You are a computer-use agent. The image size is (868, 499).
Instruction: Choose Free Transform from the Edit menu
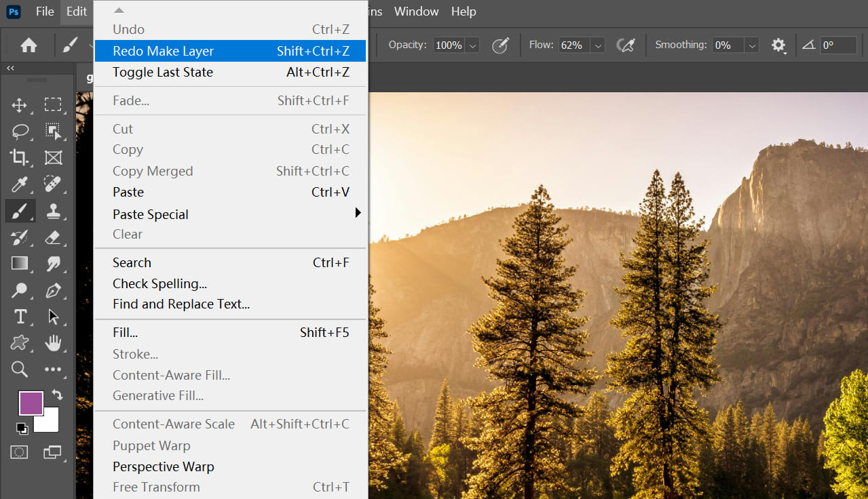coord(156,487)
